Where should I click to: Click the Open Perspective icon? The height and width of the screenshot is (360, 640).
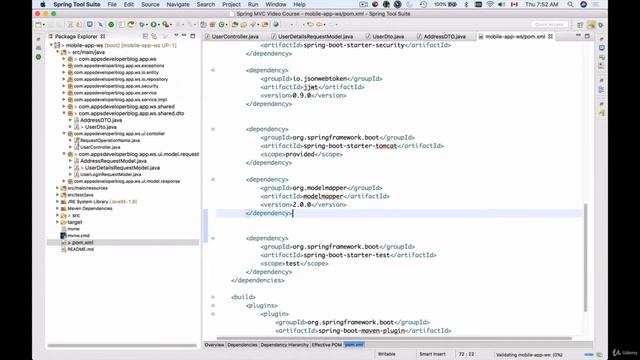tap(580, 25)
